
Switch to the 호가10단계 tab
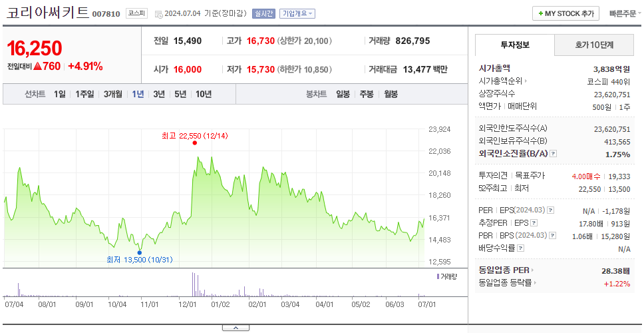[x=594, y=45]
